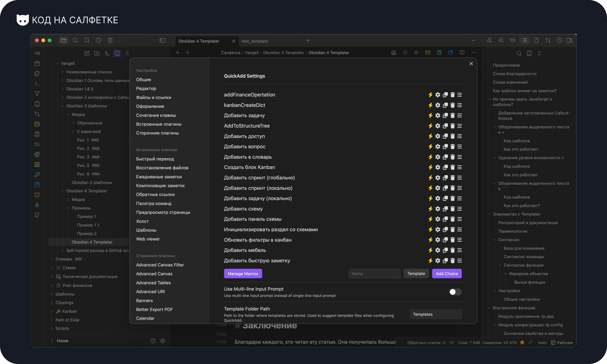
Task: Duplicate Добавить быструю заметку choice
Action: pos(445,261)
